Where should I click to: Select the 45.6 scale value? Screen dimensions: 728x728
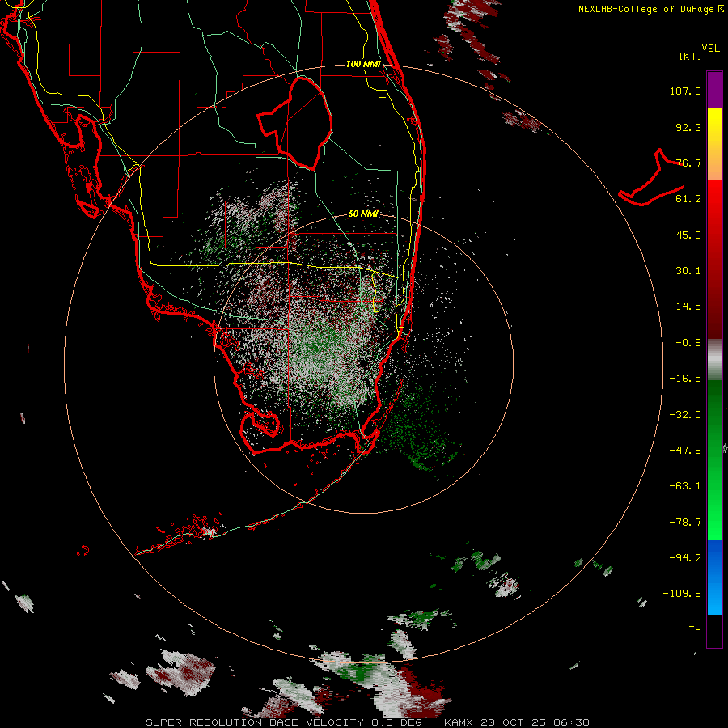coord(688,235)
